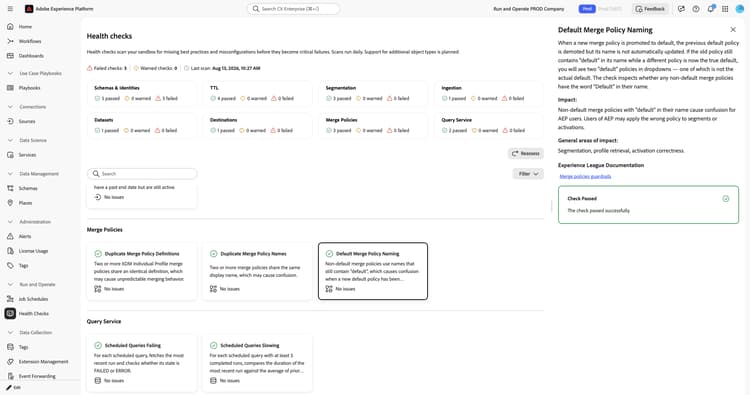Open the hamburger navigation menu

click(x=10, y=9)
